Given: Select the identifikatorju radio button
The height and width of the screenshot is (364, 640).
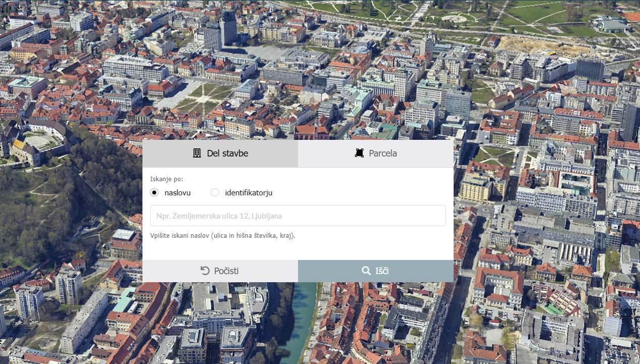Looking at the screenshot, I should click(215, 192).
